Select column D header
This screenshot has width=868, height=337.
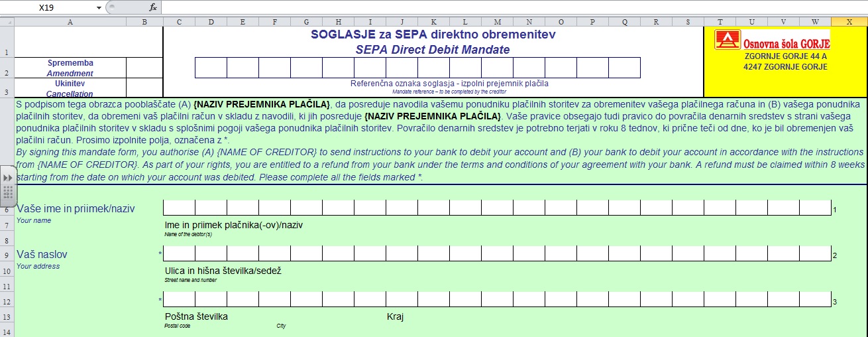pyautogui.click(x=211, y=21)
